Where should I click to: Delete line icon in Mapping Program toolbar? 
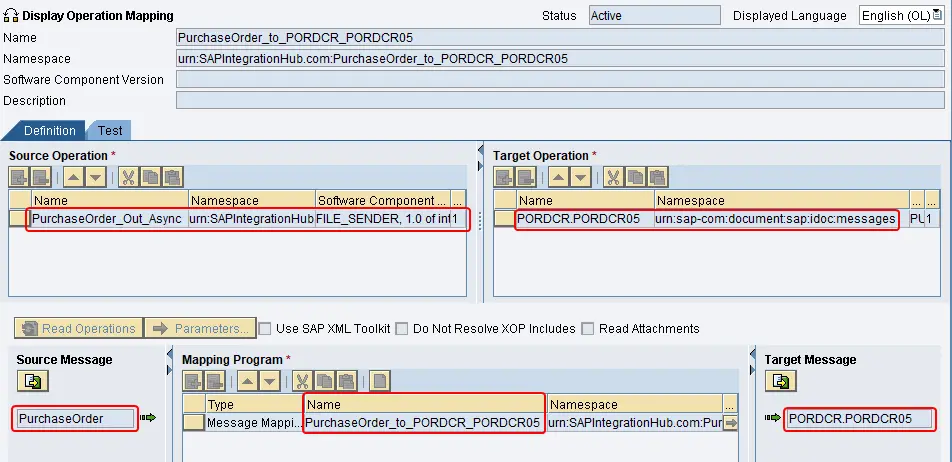click(x=215, y=381)
